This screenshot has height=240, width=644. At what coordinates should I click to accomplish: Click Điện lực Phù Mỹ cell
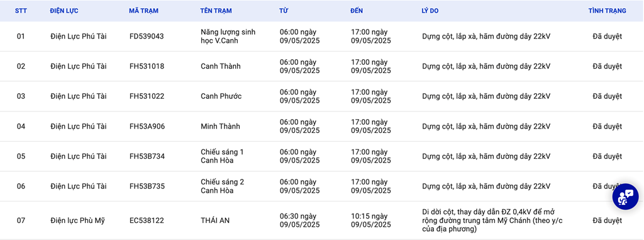(x=77, y=220)
